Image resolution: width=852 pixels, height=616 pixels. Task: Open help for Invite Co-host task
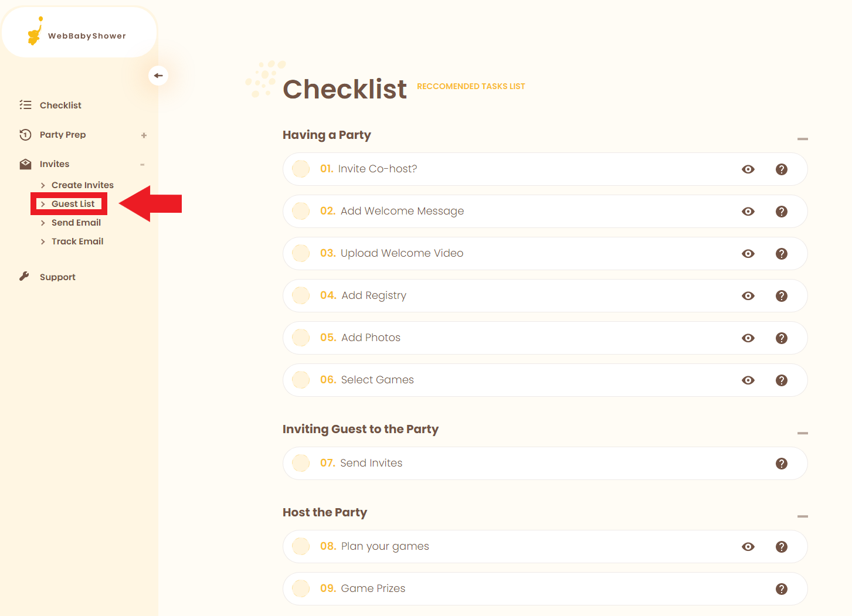tap(781, 169)
